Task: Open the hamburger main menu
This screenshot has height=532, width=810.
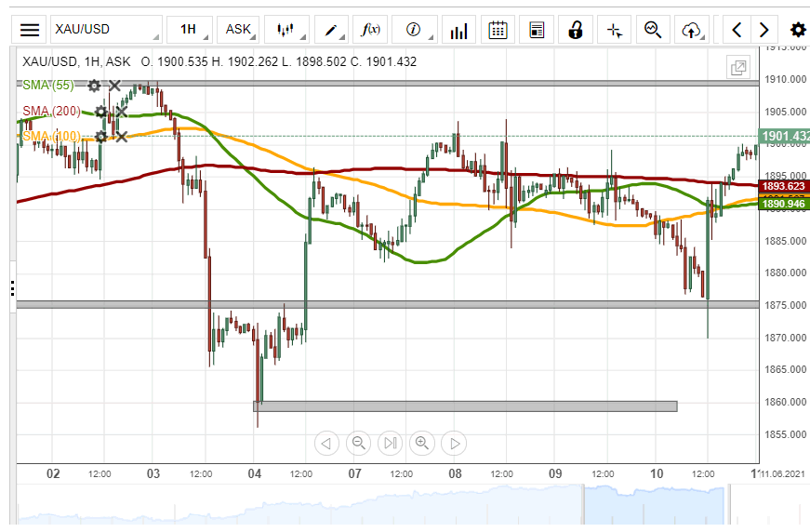Action: tap(30, 30)
